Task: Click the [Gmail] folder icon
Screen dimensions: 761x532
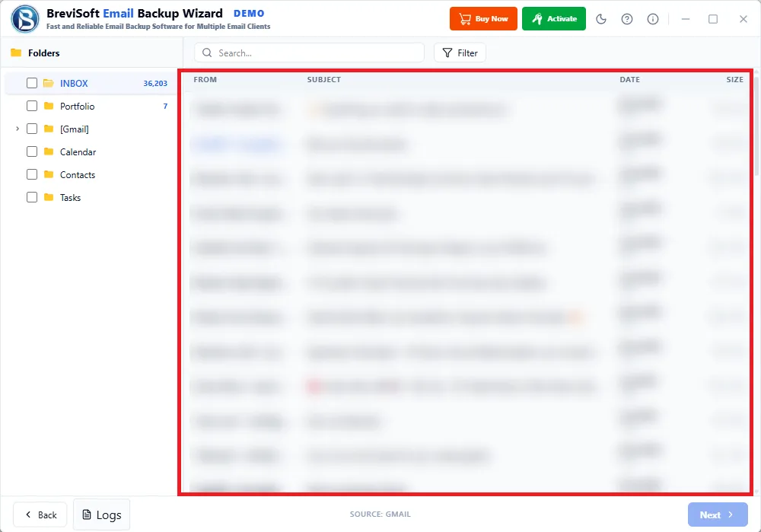Action: coord(49,129)
